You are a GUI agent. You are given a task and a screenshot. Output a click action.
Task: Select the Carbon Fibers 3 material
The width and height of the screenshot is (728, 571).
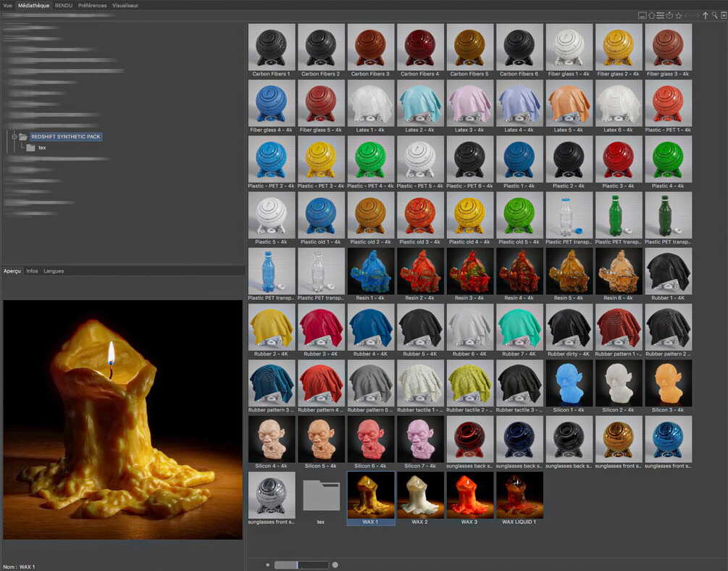coord(370,51)
